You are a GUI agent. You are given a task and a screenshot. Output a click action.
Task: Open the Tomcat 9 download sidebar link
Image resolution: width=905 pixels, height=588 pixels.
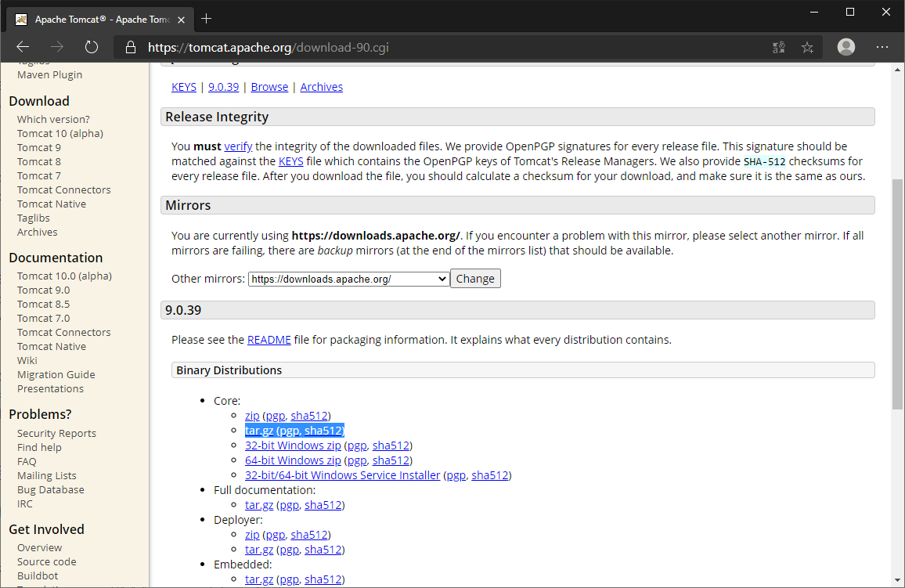point(38,148)
